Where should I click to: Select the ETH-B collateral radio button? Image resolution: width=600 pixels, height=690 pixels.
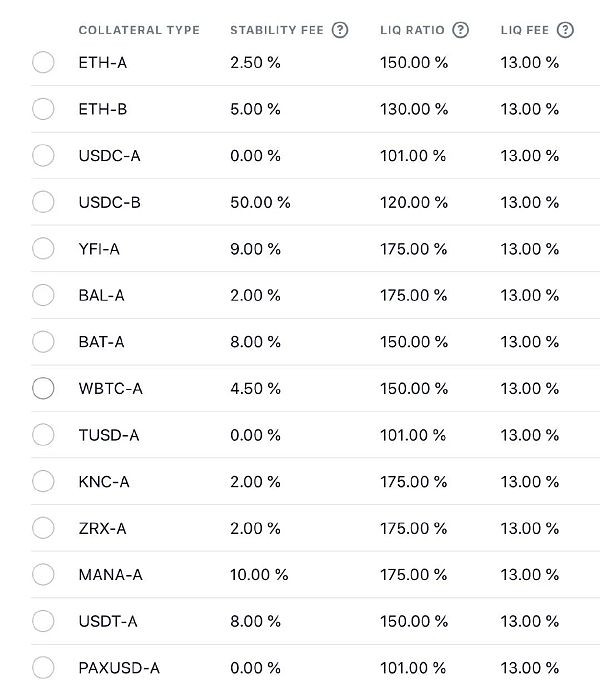[43, 109]
